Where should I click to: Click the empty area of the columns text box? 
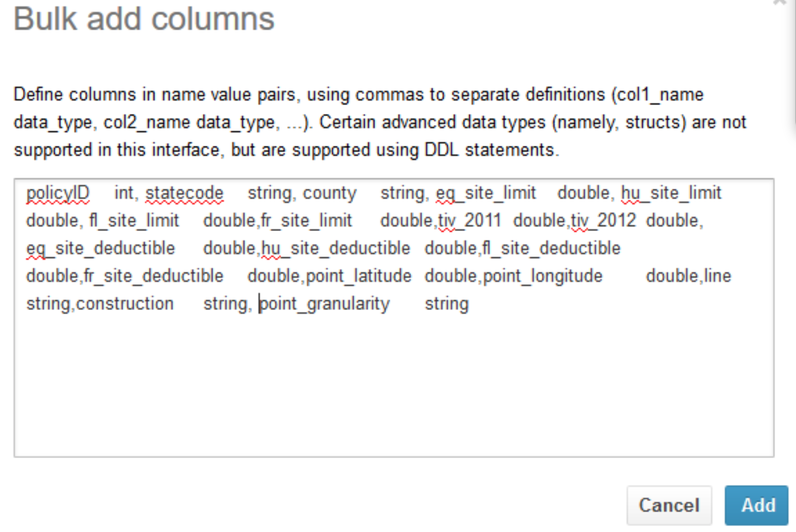pos(393,384)
